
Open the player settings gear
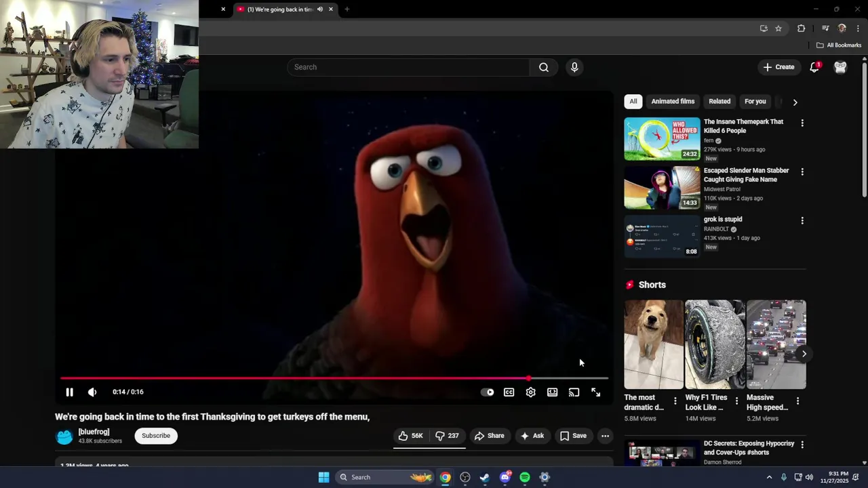point(531,392)
